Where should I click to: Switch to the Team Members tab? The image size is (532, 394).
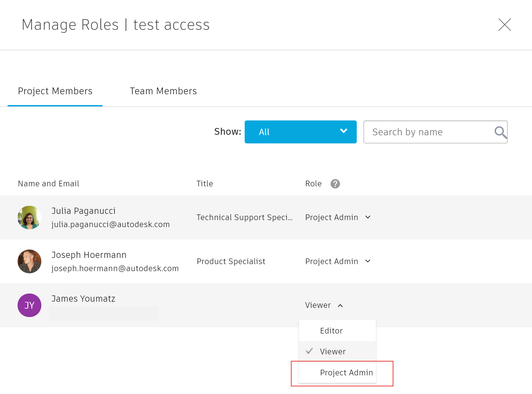[163, 91]
